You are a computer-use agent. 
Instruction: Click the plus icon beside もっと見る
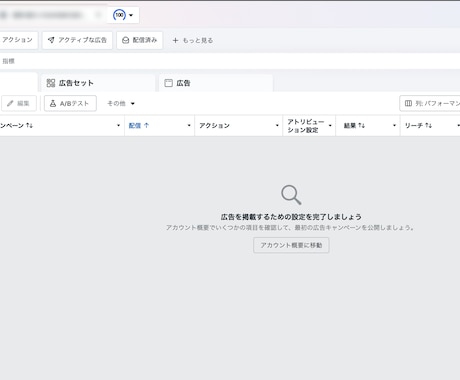(175, 40)
